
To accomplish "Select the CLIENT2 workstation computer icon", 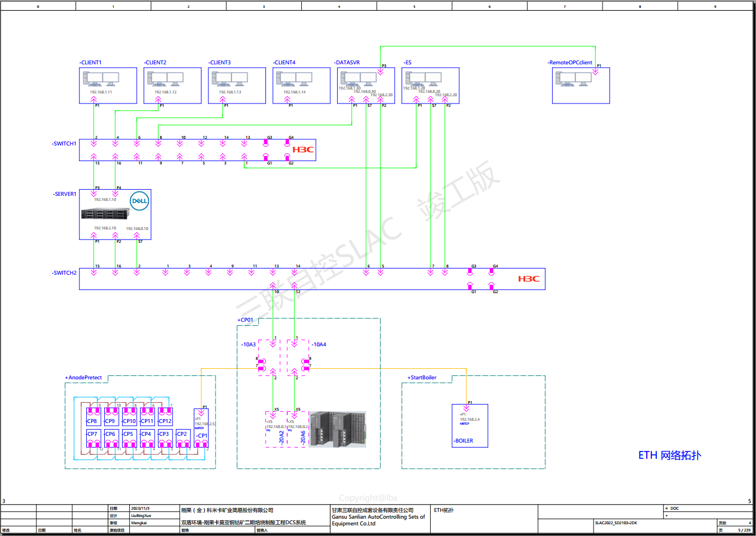I will click(165, 79).
